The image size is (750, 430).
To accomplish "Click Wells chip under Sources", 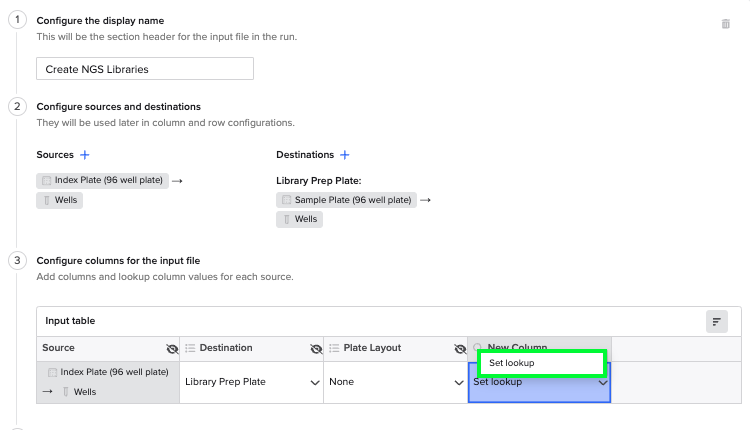I will [x=60, y=200].
